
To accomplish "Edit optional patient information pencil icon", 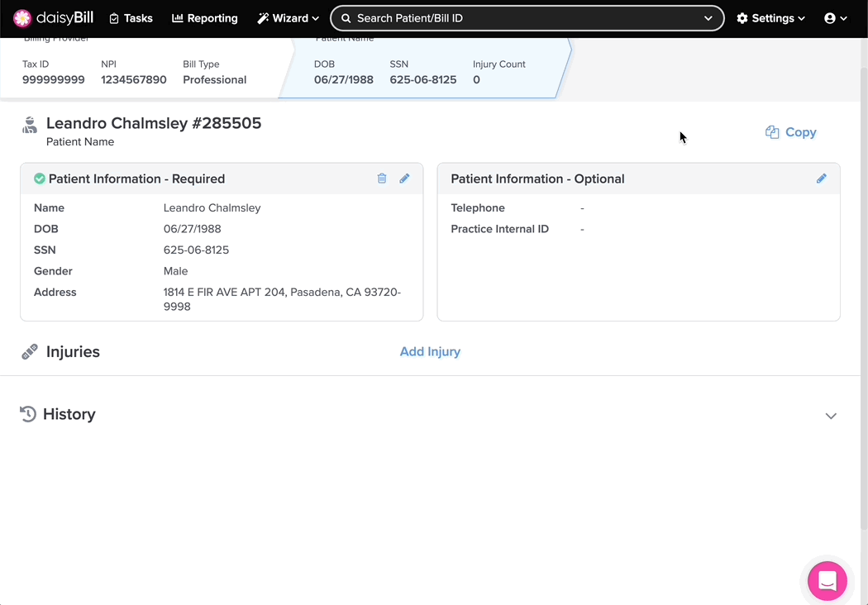I will tap(821, 179).
